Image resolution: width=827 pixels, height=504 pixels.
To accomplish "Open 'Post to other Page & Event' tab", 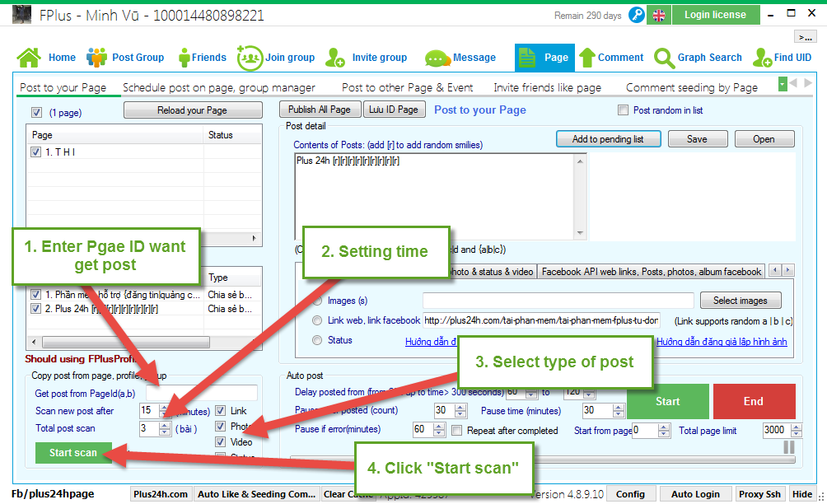I will click(407, 87).
